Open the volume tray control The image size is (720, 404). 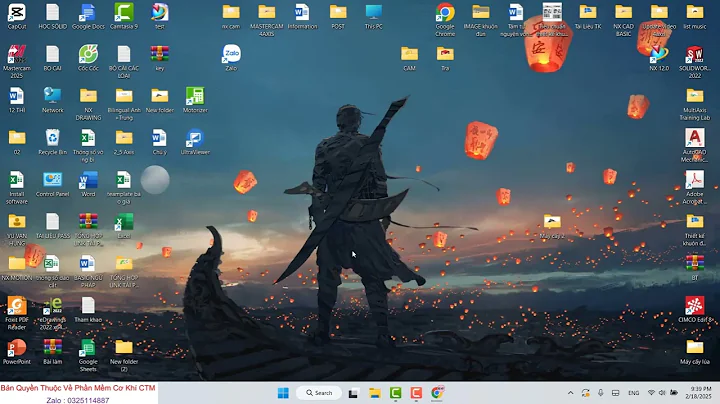click(x=662, y=393)
